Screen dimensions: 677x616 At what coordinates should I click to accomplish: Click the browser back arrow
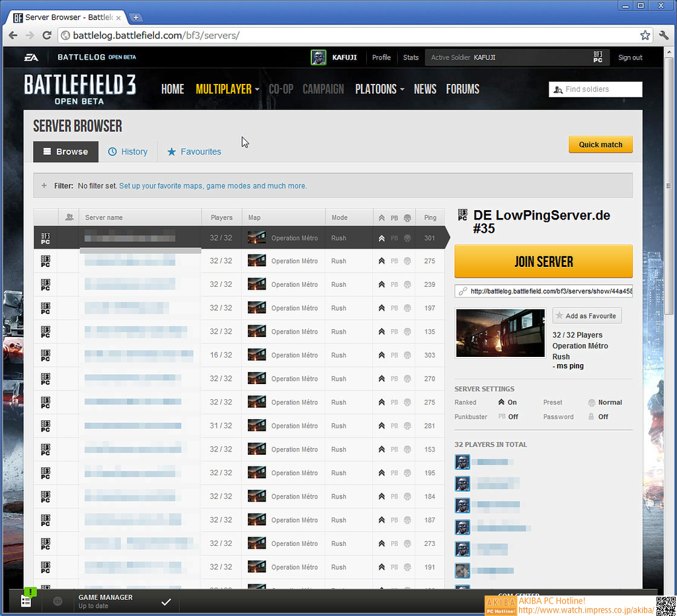[x=13, y=35]
